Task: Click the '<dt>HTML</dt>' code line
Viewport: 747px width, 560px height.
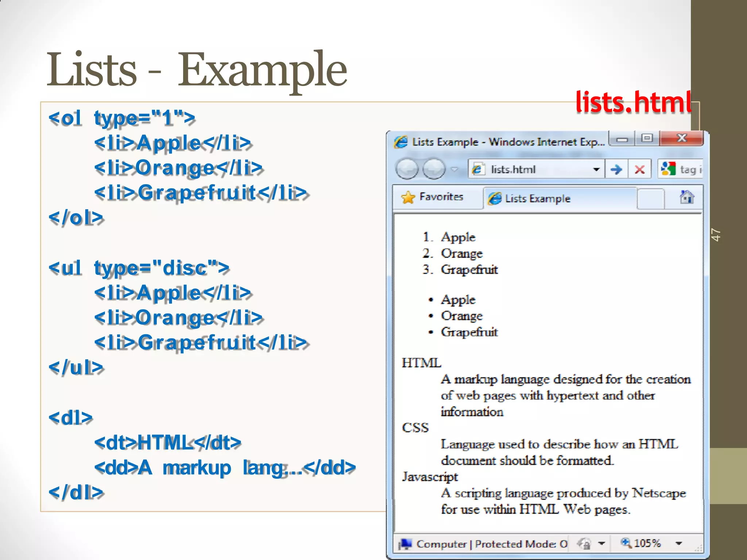Action: click(168, 443)
